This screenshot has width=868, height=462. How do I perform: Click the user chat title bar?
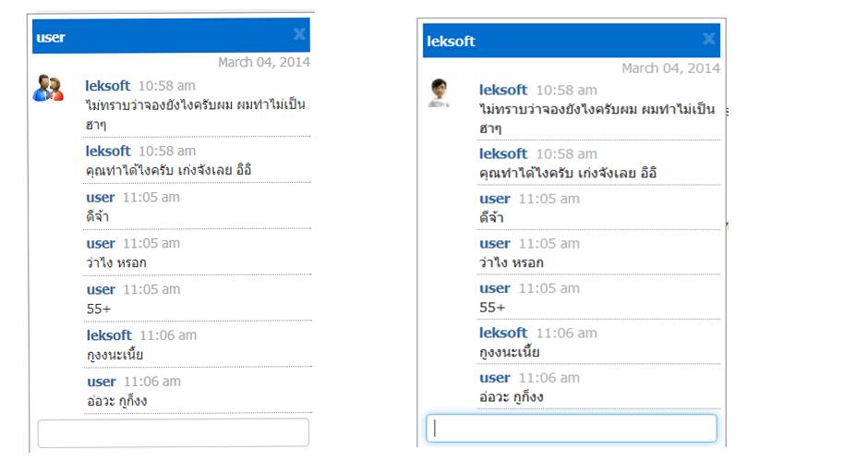tap(171, 35)
